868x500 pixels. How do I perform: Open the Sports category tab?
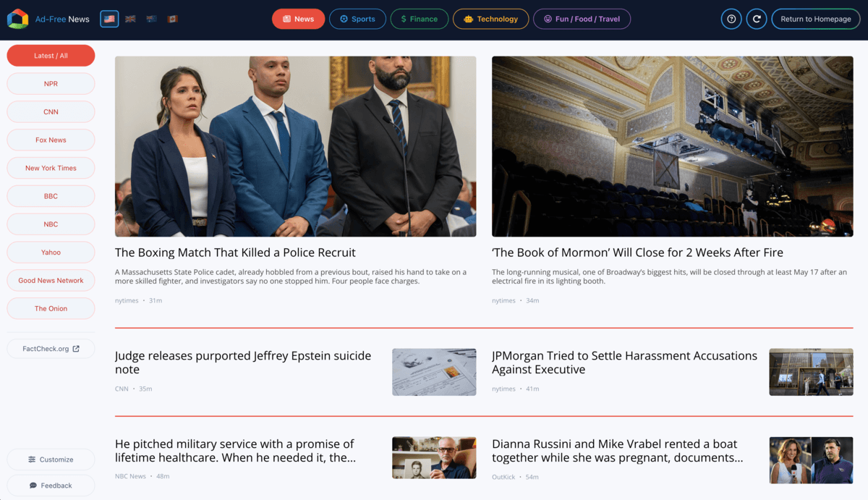click(357, 19)
